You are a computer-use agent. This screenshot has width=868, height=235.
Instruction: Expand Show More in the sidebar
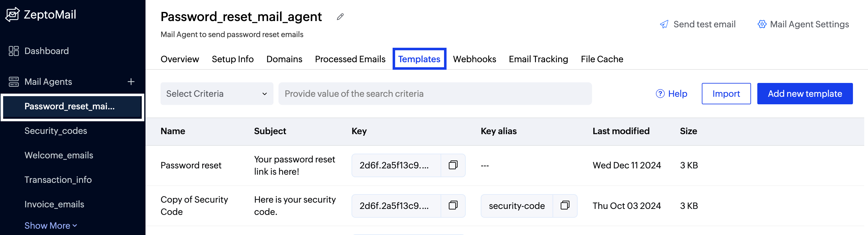coord(50,225)
